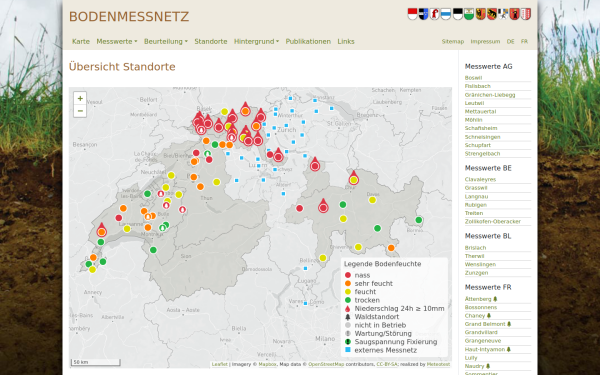This screenshot has height=375, width=600.
Task: Switch language to FR
Action: (524, 41)
